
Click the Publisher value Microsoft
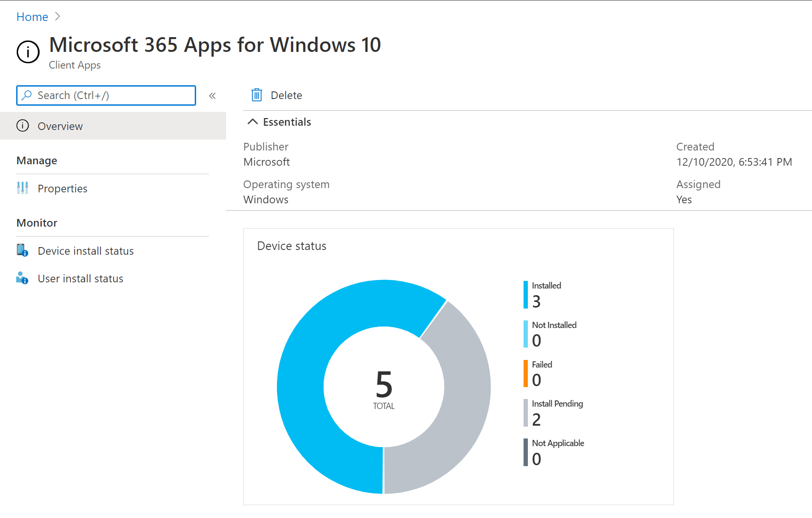click(267, 162)
